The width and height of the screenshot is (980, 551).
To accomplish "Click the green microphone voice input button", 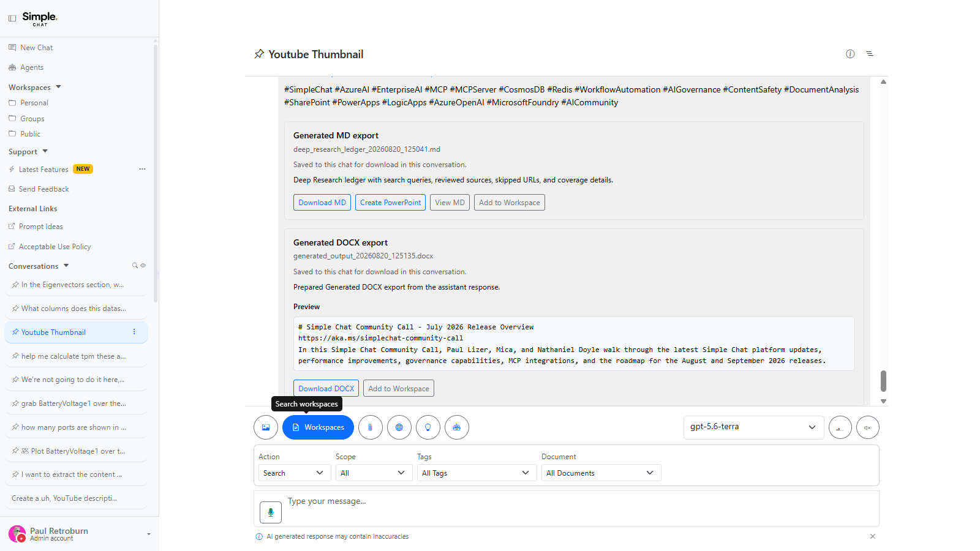I will 271,512.
